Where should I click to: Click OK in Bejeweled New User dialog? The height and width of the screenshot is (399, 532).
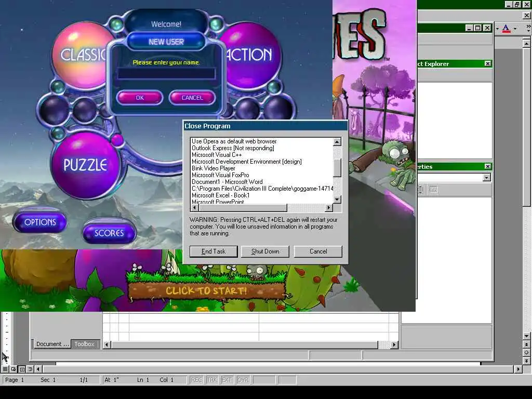point(140,98)
